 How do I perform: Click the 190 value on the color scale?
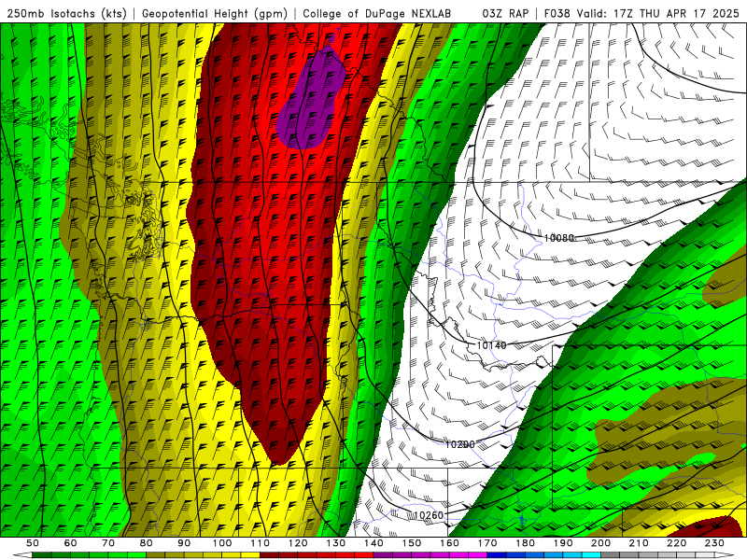coord(563,543)
